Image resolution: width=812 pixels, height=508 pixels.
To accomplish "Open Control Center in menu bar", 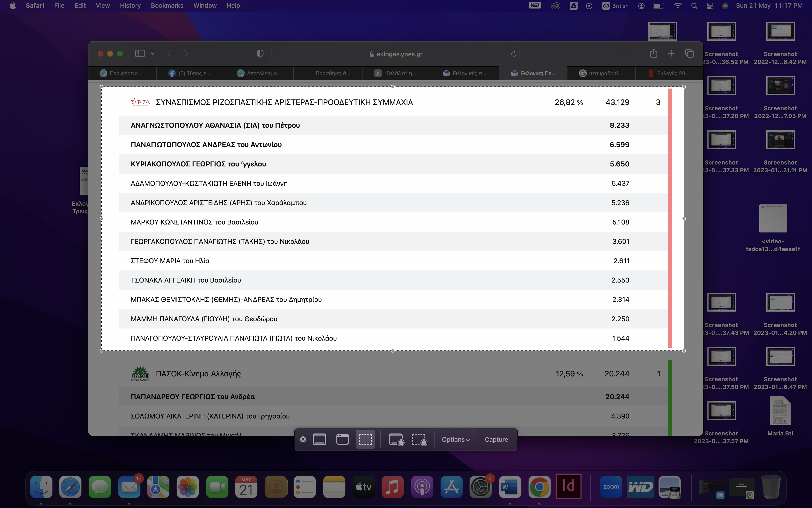I will click(x=710, y=6).
